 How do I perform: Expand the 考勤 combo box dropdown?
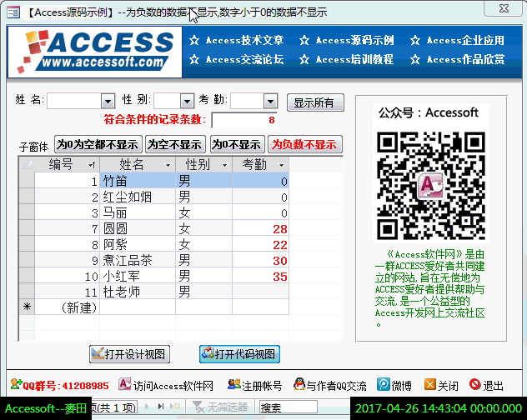coord(270,101)
